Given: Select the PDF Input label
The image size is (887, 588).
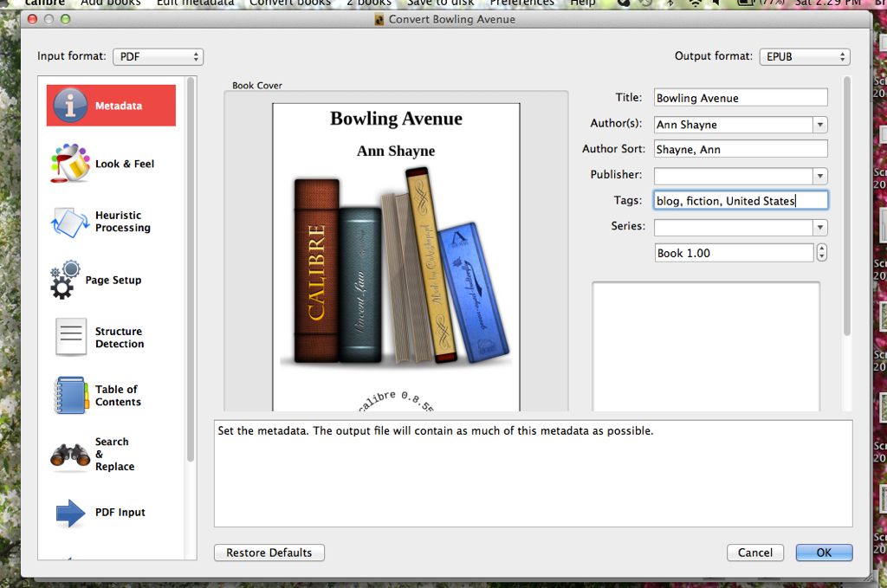Looking at the screenshot, I should (120, 513).
